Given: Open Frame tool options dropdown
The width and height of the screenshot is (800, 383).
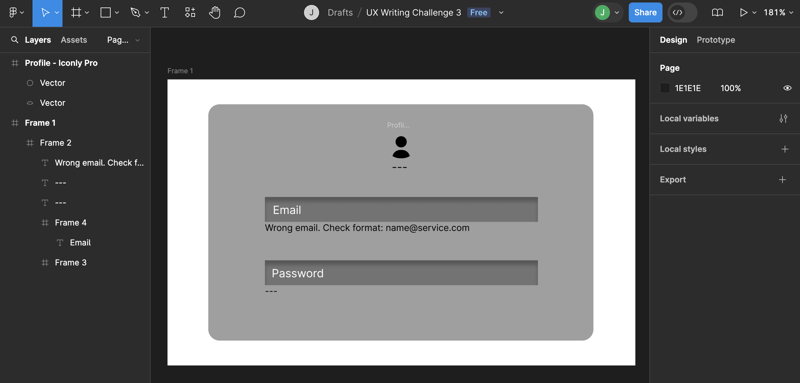Looking at the screenshot, I should tap(87, 13).
